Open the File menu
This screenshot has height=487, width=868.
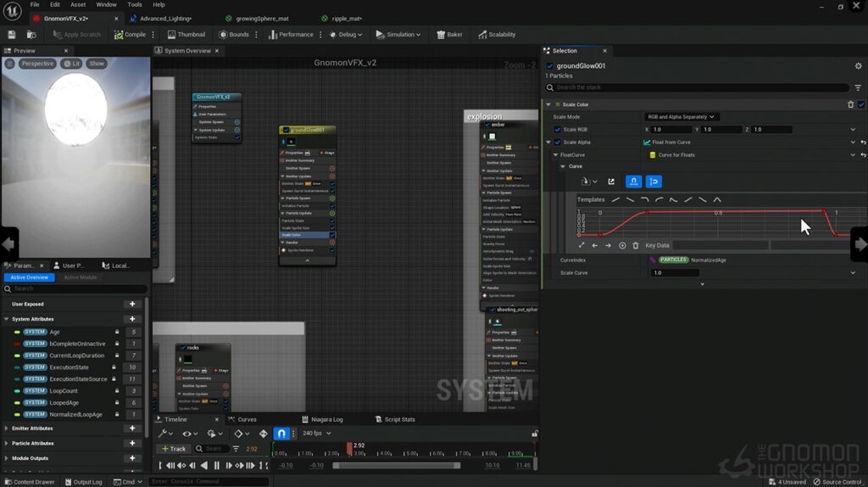click(x=35, y=4)
